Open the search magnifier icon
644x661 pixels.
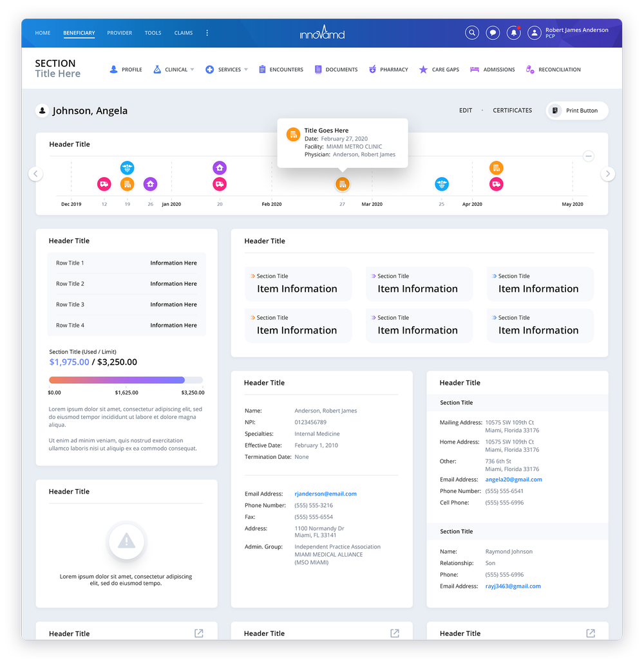click(x=472, y=32)
